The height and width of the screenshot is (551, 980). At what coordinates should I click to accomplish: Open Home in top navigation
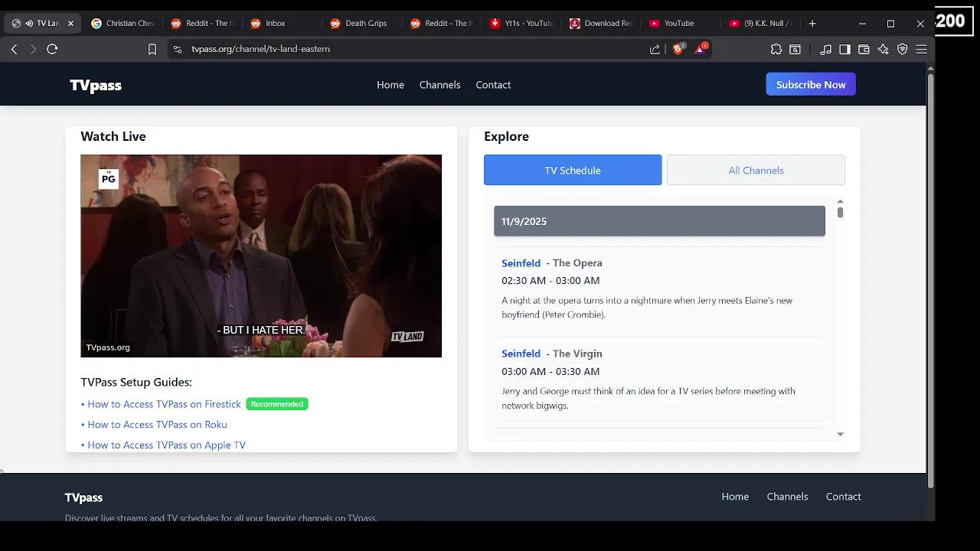(x=390, y=85)
